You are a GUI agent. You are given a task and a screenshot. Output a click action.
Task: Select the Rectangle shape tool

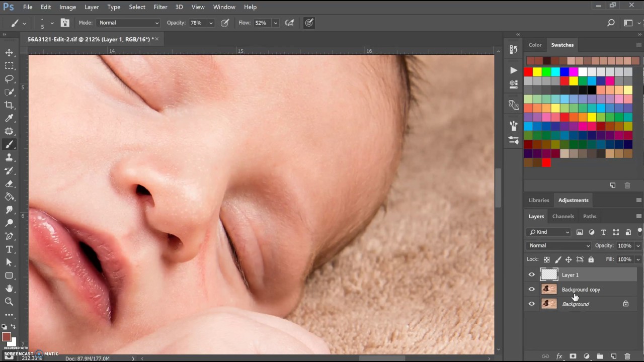pos(9,276)
